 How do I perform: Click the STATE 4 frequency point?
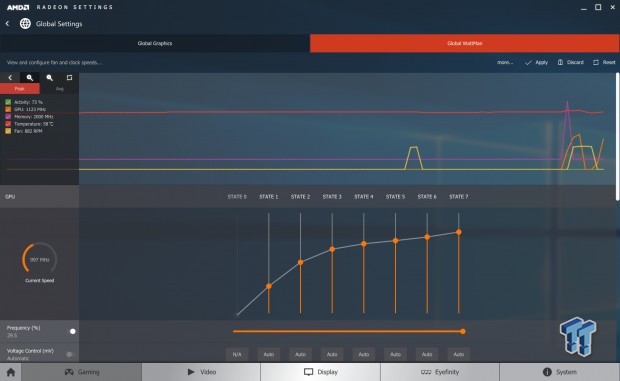(364, 244)
